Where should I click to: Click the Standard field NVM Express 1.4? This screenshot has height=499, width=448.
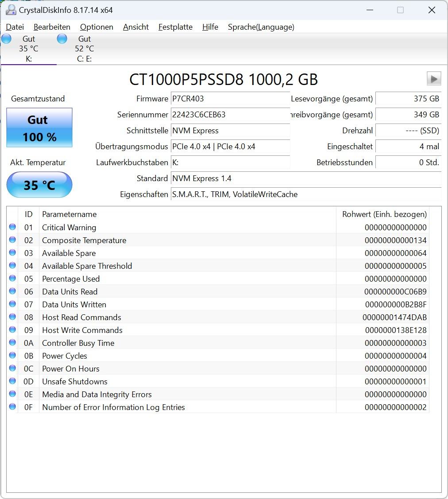click(x=306, y=178)
